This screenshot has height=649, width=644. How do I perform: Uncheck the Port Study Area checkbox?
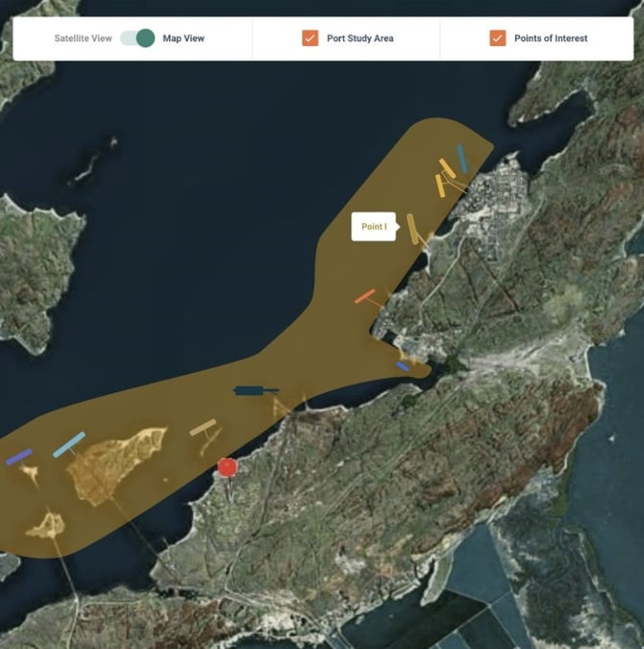(310, 38)
